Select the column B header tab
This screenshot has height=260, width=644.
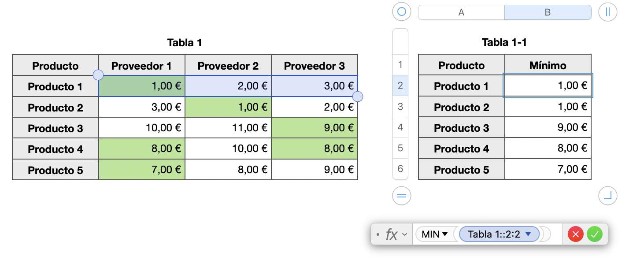[x=548, y=12]
